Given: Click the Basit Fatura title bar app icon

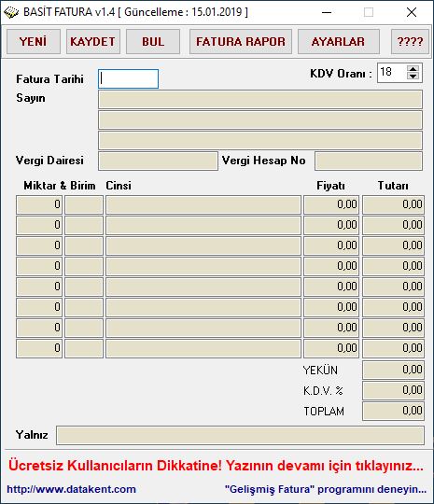Looking at the screenshot, I should [11, 12].
